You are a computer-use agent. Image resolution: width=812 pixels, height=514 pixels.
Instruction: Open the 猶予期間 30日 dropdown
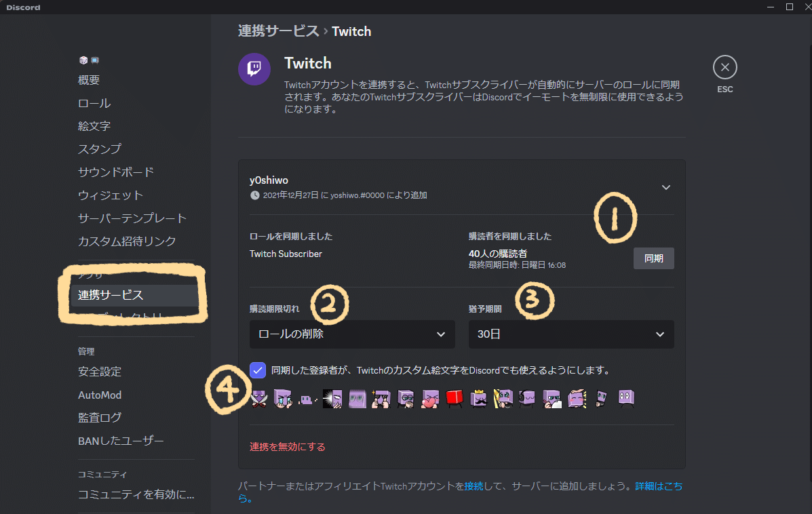(571, 334)
